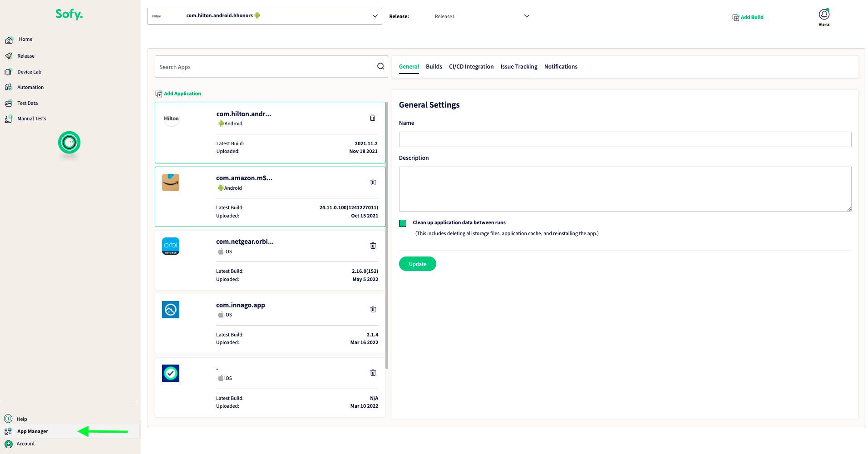868x454 pixels.
Task: Click the App Manager icon
Action: [8, 431]
